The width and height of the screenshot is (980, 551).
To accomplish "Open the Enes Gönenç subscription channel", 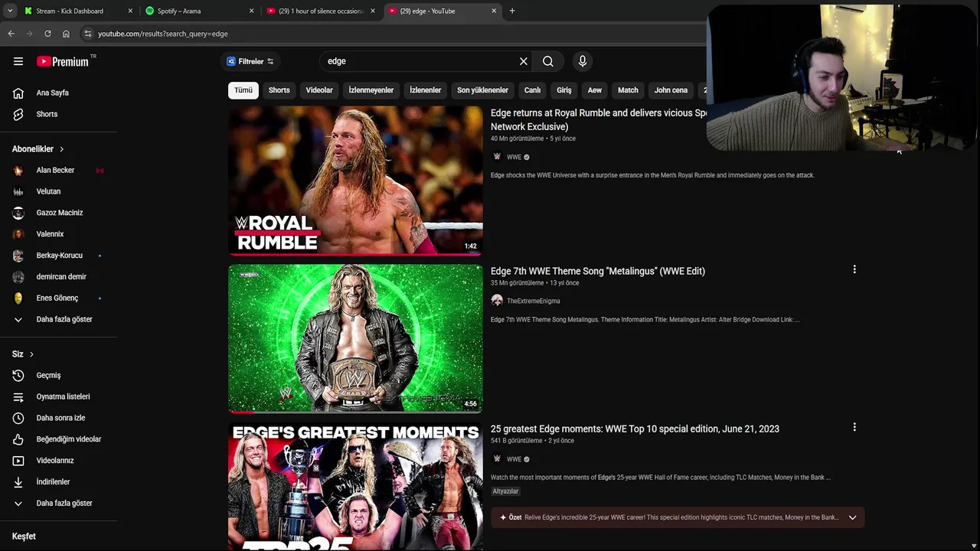I will click(x=59, y=298).
